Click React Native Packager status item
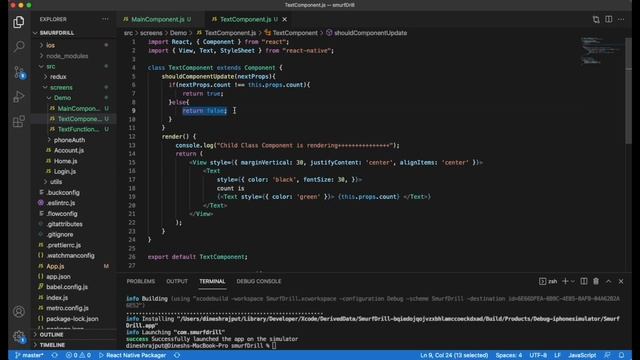Viewport: 640px width, 360px height. 133,355
